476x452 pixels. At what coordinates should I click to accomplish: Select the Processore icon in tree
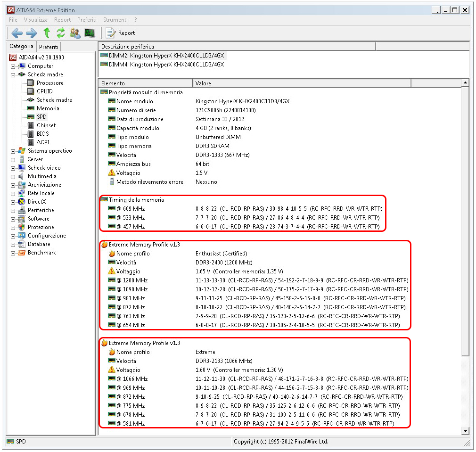[x=30, y=83]
